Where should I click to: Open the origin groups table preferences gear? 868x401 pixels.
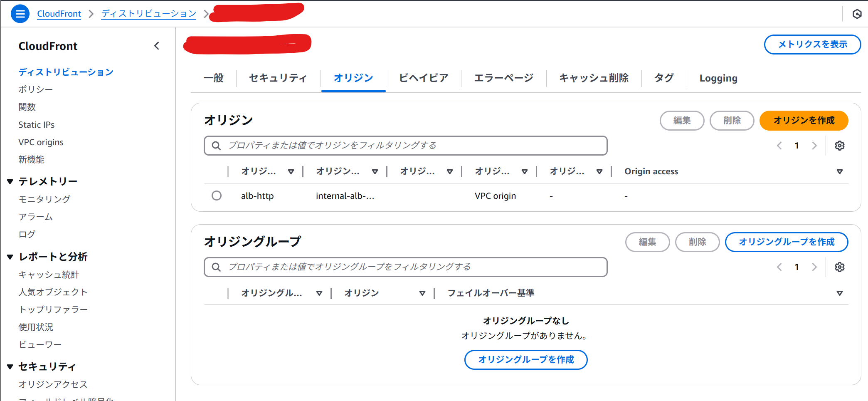pos(840,267)
